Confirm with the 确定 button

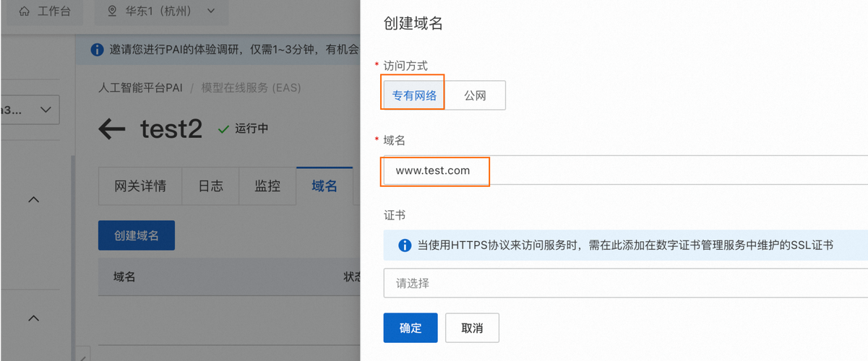(411, 328)
